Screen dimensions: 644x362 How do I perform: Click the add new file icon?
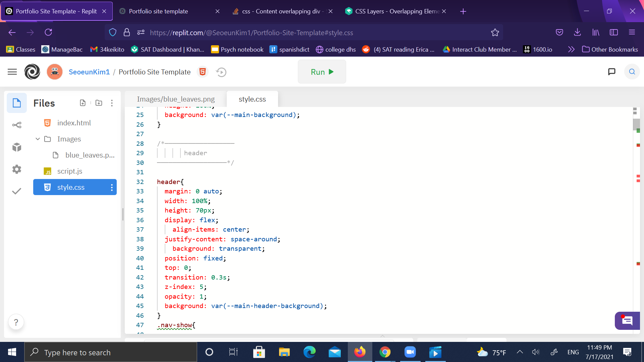coord(83,103)
